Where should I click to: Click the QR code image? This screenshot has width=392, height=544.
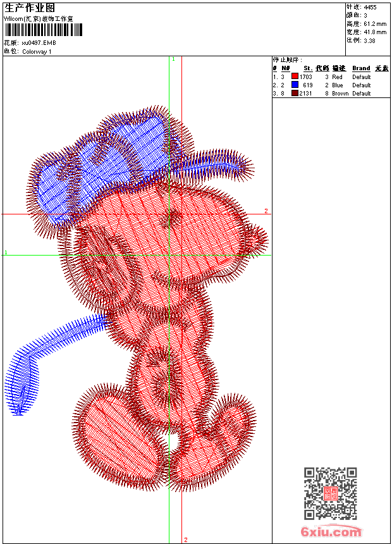point(330,493)
